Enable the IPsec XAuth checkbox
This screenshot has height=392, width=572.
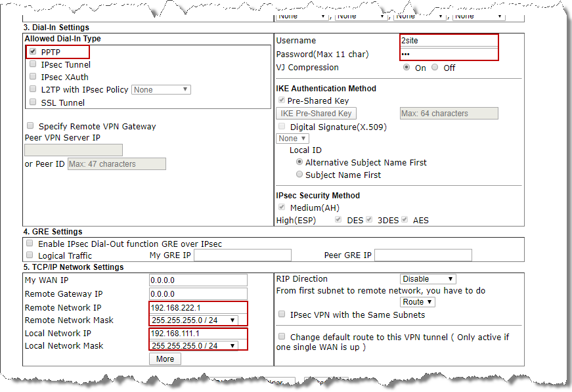[33, 77]
